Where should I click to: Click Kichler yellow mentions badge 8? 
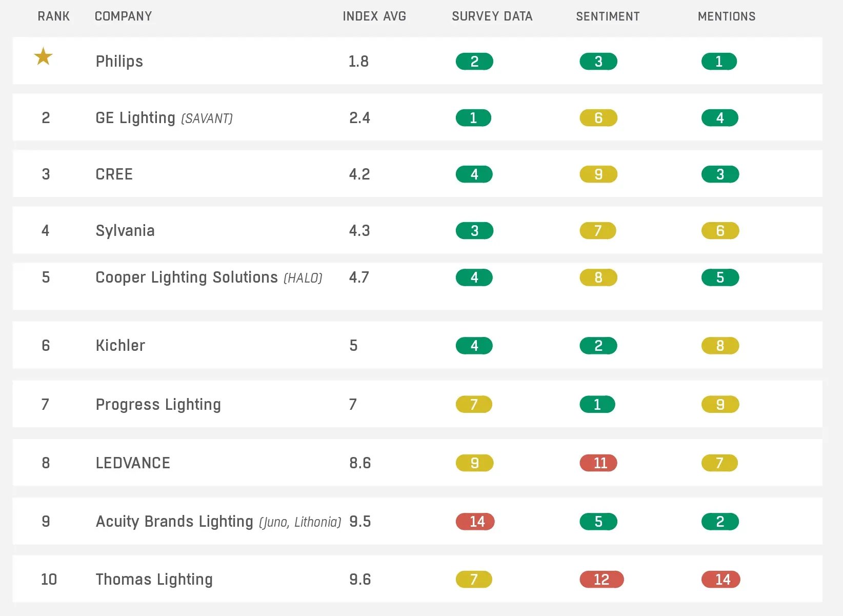tap(720, 346)
